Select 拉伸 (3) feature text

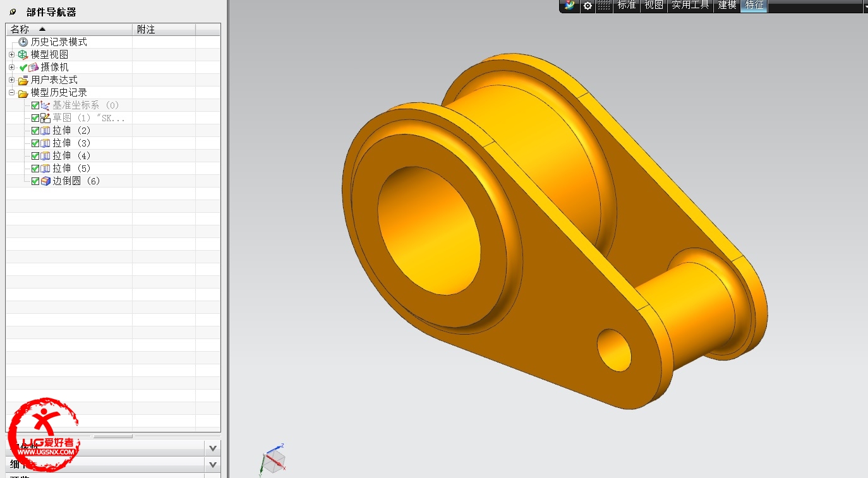pos(71,143)
